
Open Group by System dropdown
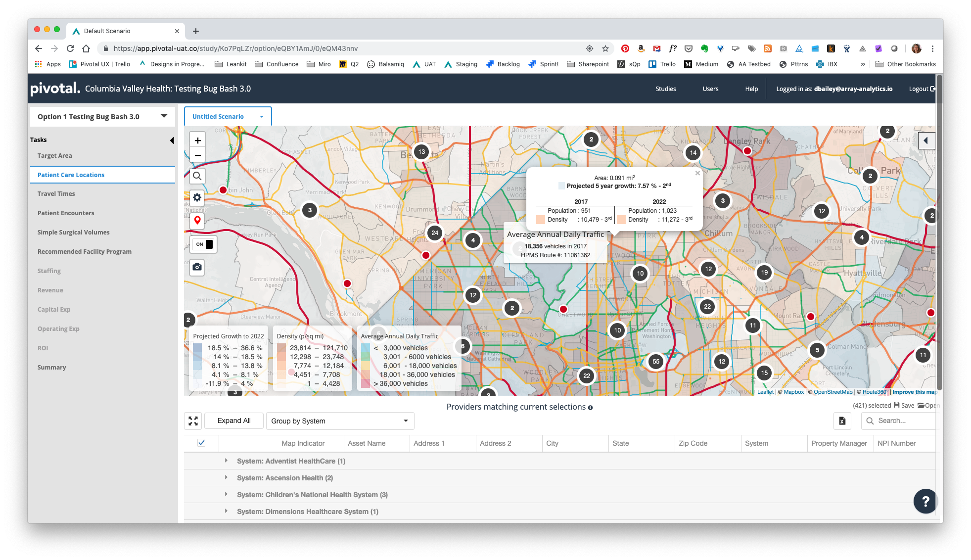(x=340, y=421)
